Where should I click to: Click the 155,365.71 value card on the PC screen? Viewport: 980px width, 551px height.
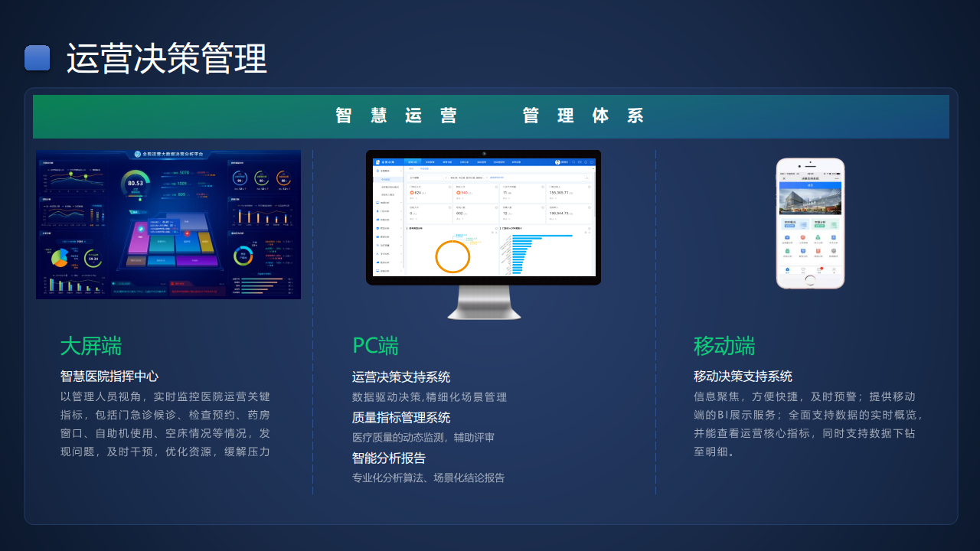(x=569, y=194)
